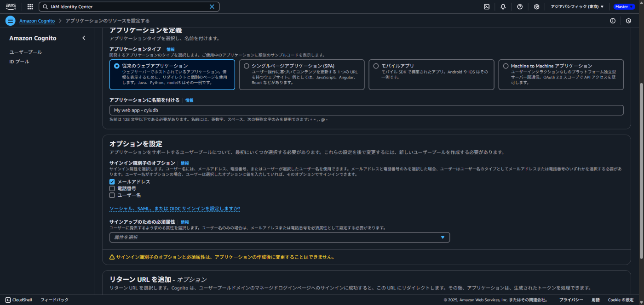The width and height of the screenshot is (644, 305).
Task: Open the hexagon-shaped icon in the top-right corner
Action: point(629,21)
